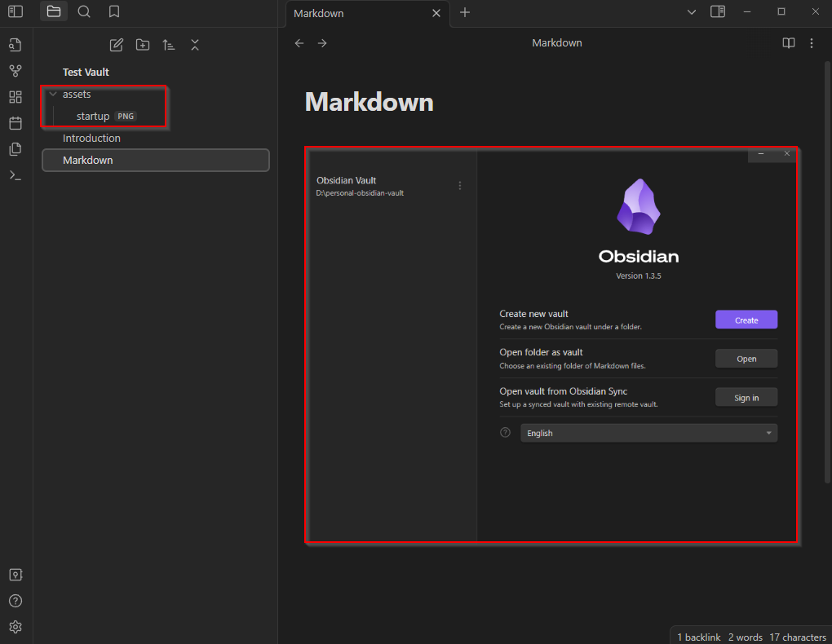Click the 2 words count in status bar
832x644 pixels.
(745, 637)
